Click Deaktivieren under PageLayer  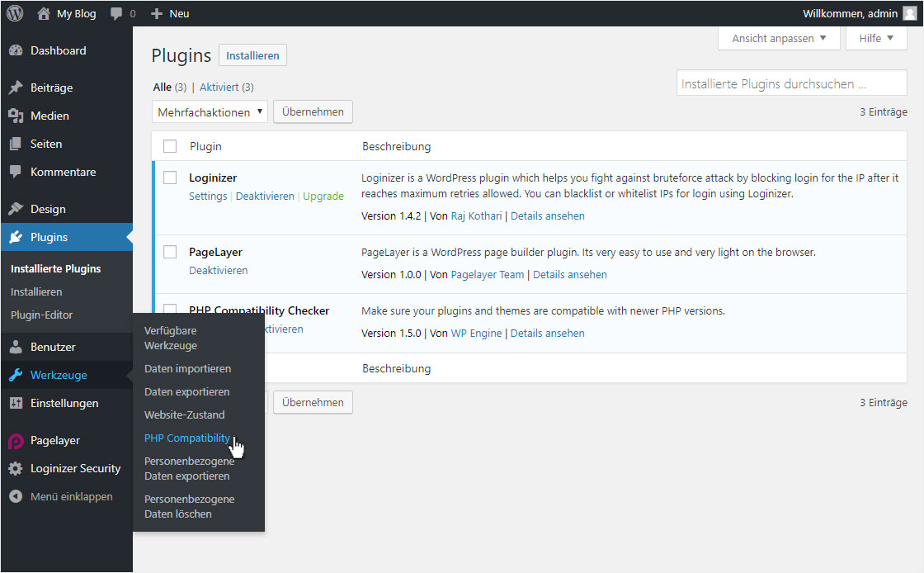[218, 271]
